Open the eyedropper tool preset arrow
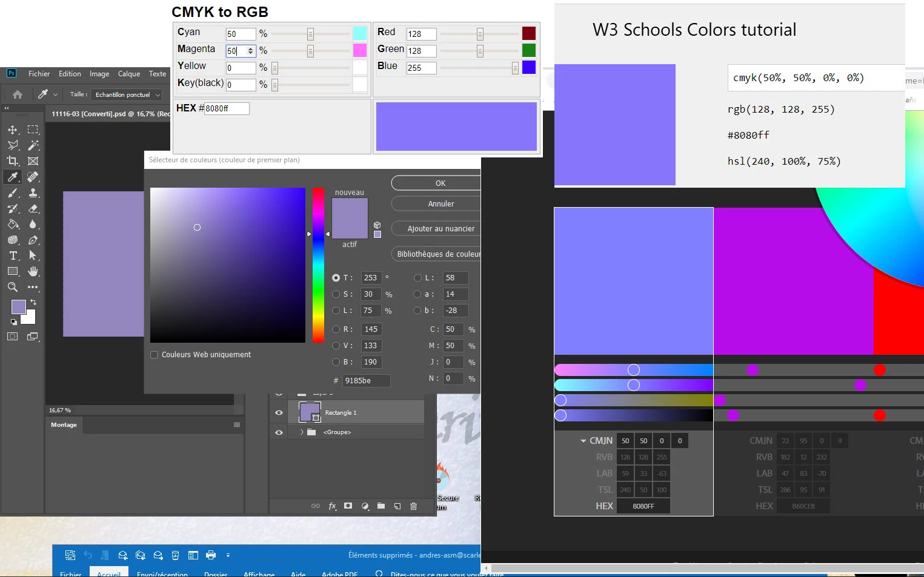Viewport: 924px width, 577px height. coord(55,94)
